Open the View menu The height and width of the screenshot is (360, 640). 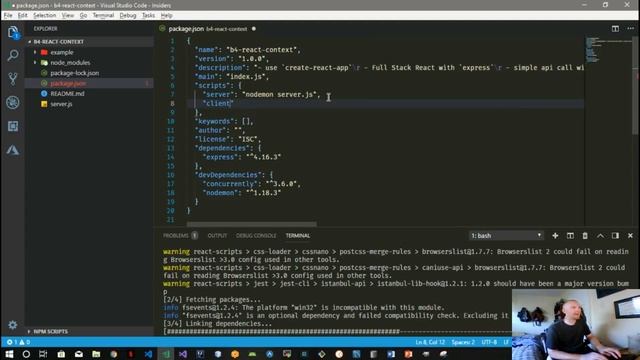(x=68, y=16)
